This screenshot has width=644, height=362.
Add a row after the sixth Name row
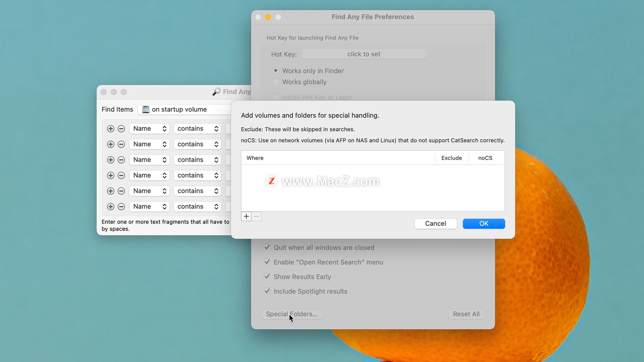pos(111,206)
